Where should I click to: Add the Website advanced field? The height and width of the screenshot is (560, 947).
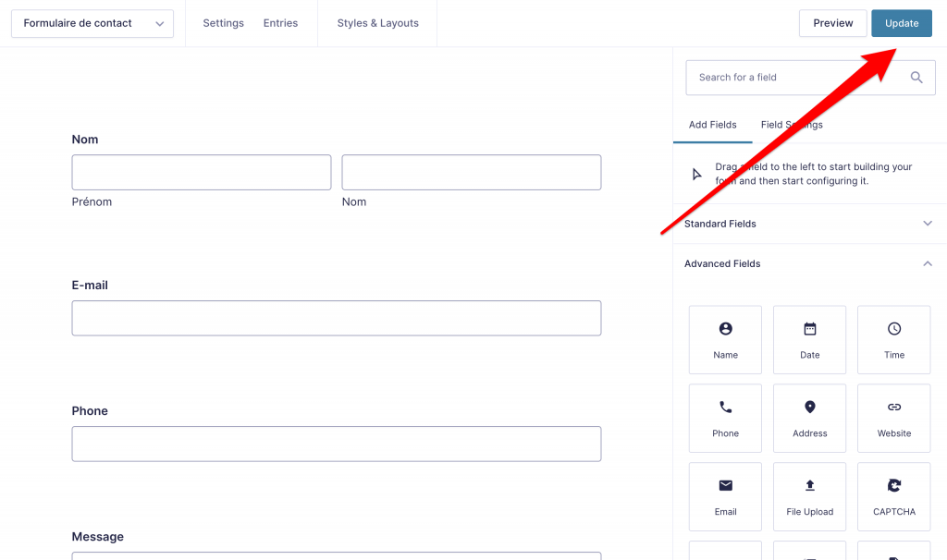(894, 419)
